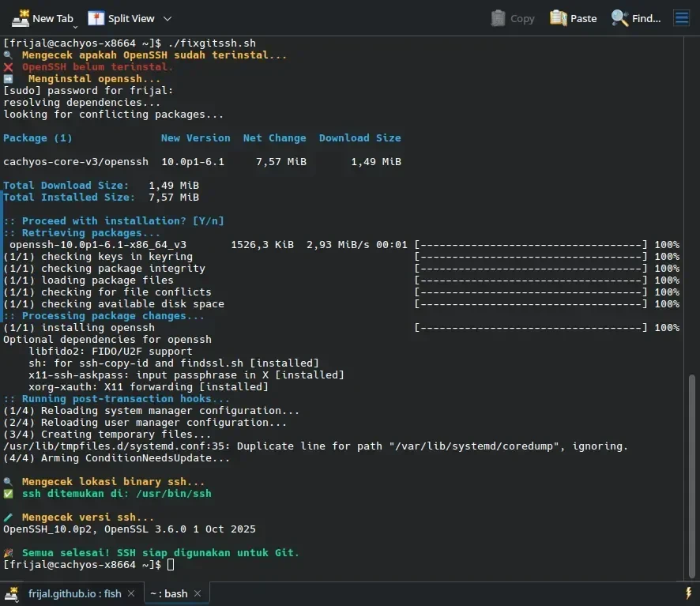Switch to the frijal.github.io : fish tab
Image resolution: width=700 pixels, height=606 pixels.
74,593
